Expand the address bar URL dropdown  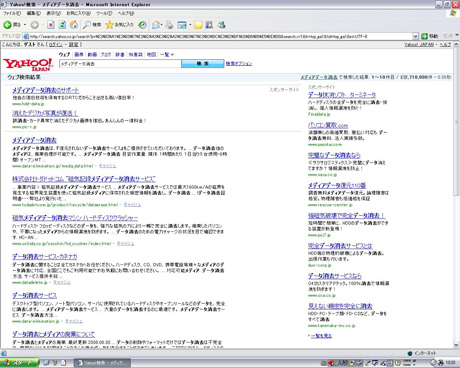[x=415, y=36]
